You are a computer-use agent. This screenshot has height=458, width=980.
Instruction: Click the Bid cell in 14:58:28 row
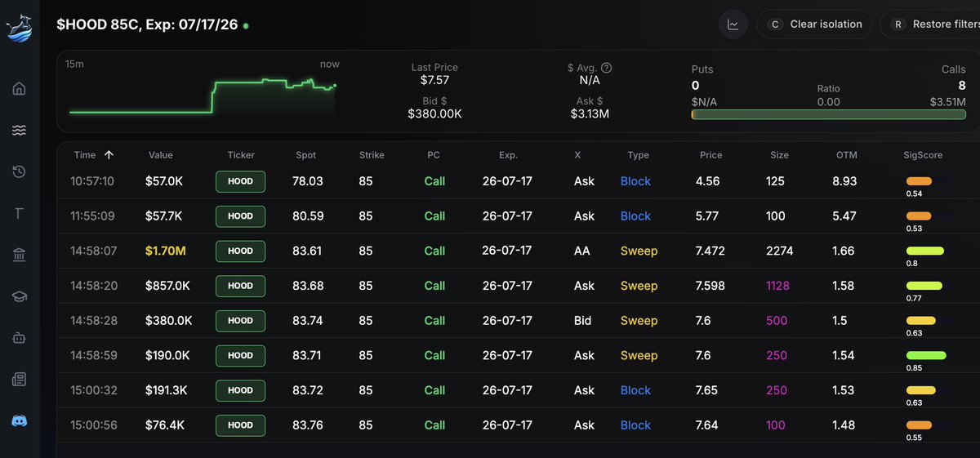coord(582,321)
